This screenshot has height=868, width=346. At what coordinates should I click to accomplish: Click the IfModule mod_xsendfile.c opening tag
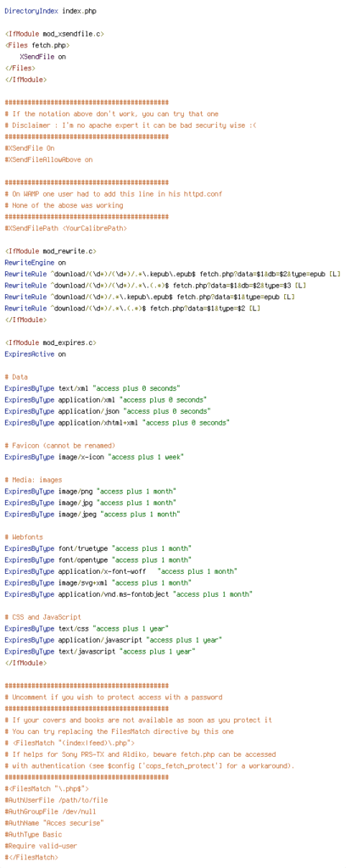point(54,34)
